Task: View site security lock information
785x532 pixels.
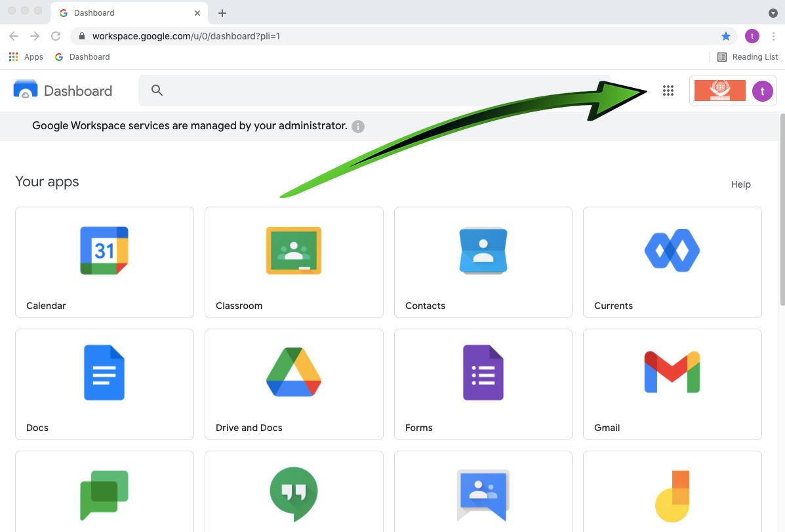Action: 82,36
